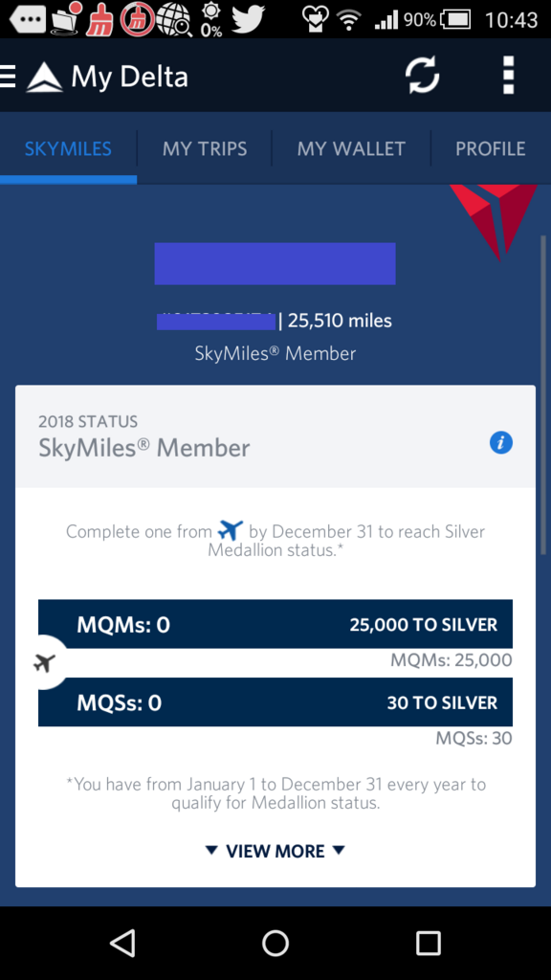Open the Profile tab
551x980 pixels.
tap(491, 148)
